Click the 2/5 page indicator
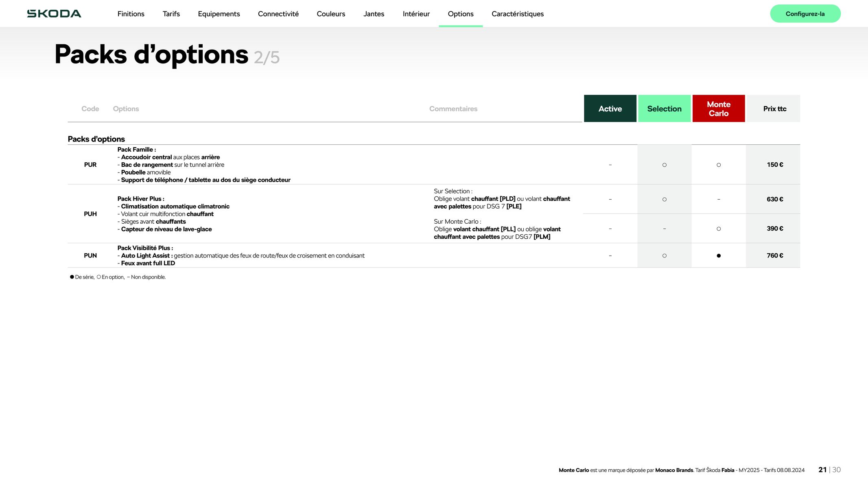Image resolution: width=868 pixels, height=488 pixels. [x=267, y=57]
